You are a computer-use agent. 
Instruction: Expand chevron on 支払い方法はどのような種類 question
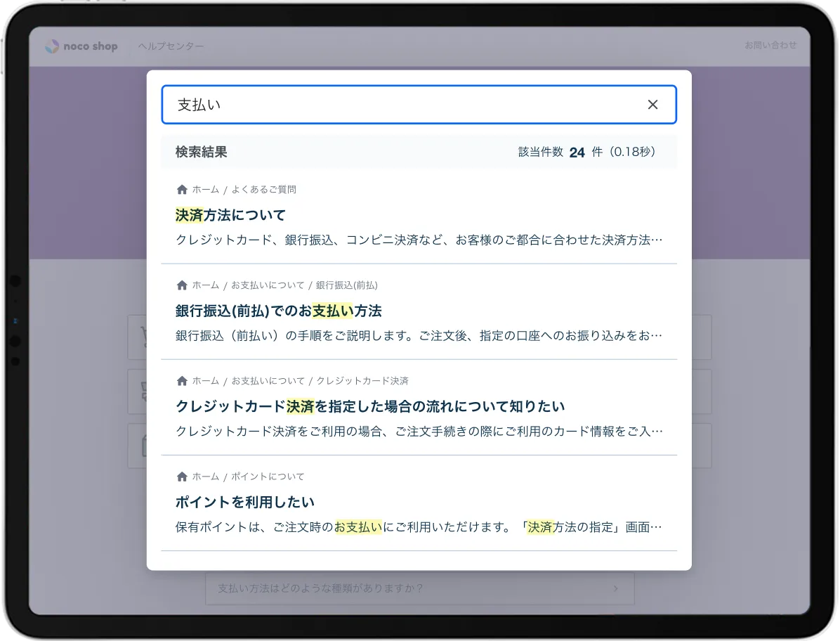click(616, 588)
